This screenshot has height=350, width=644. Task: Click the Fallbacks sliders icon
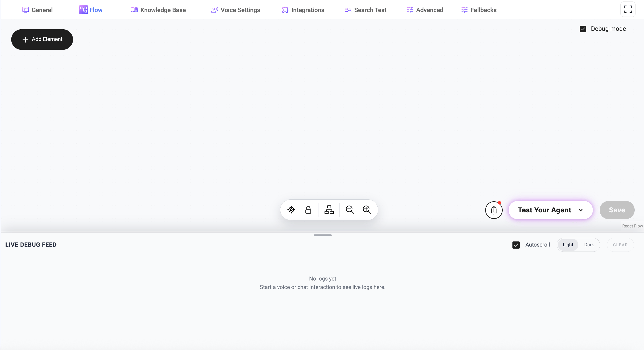tap(464, 10)
